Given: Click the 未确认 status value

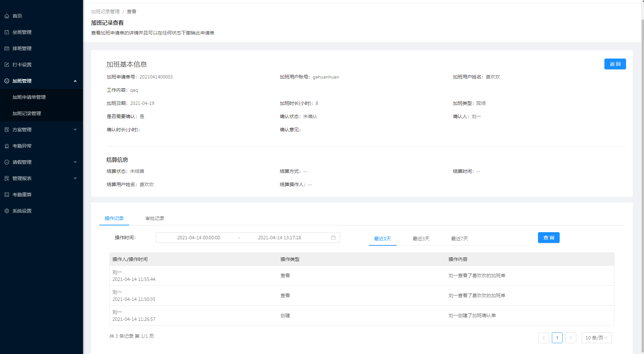Looking at the screenshot, I should pos(310,116).
